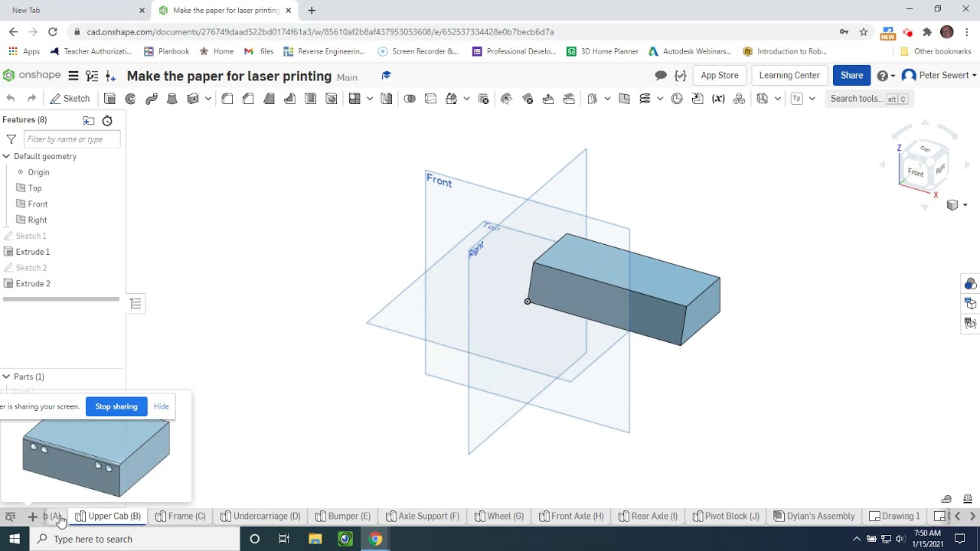Click the Sketch button
Image resolution: width=980 pixels, height=551 pixels.
pos(70,99)
